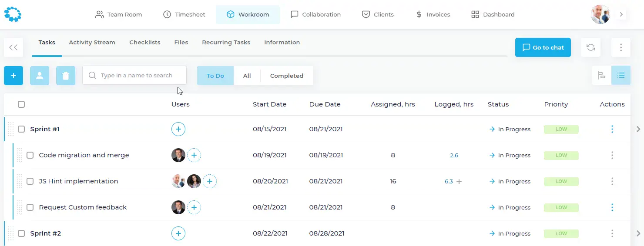Viewport: 644px width, 246px height.
Task: Show Completed tasks filter
Action: pos(286,76)
